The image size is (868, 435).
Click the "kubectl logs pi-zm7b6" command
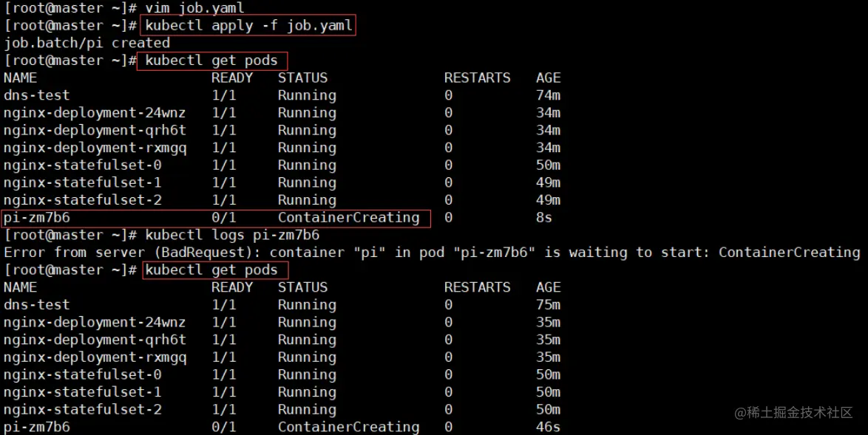[x=232, y=235]
